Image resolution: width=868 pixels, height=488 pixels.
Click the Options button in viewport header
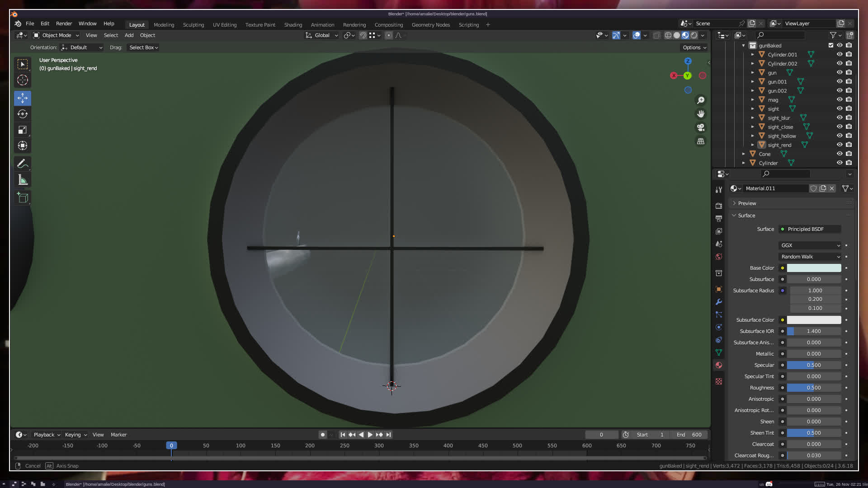click(694, 47)
